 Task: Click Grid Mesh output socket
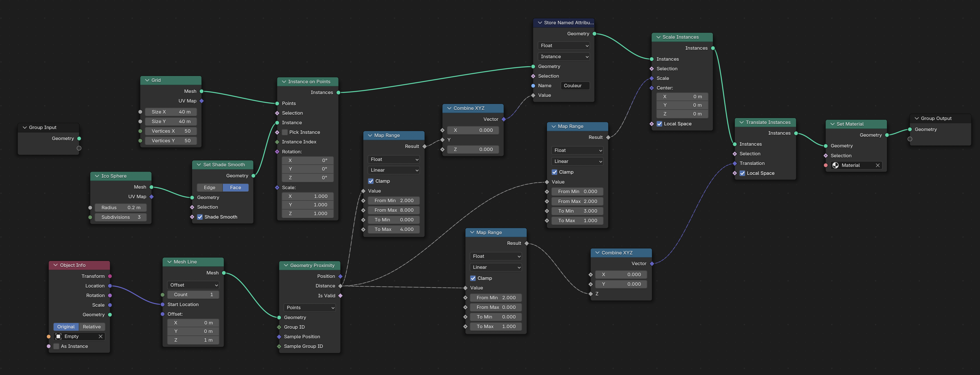click(x=202, y=91)
